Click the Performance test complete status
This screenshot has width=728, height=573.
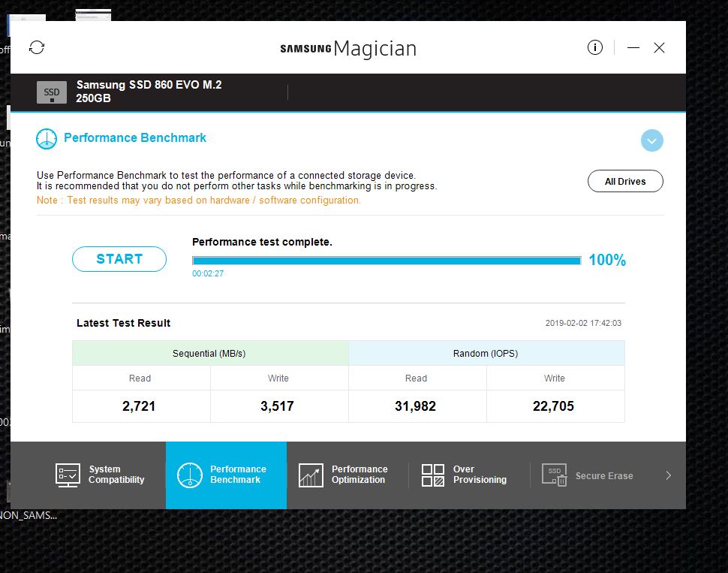(x=262, y=242)
